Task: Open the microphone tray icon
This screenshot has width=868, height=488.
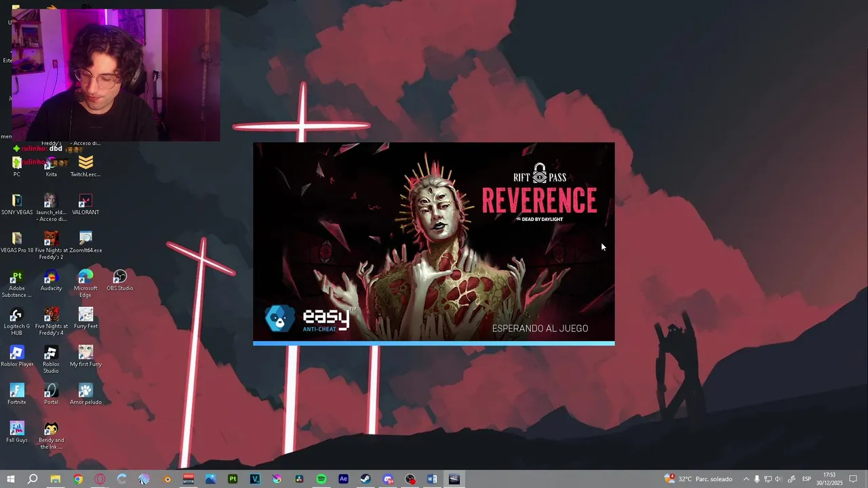Action: click(x=757, y=479)
